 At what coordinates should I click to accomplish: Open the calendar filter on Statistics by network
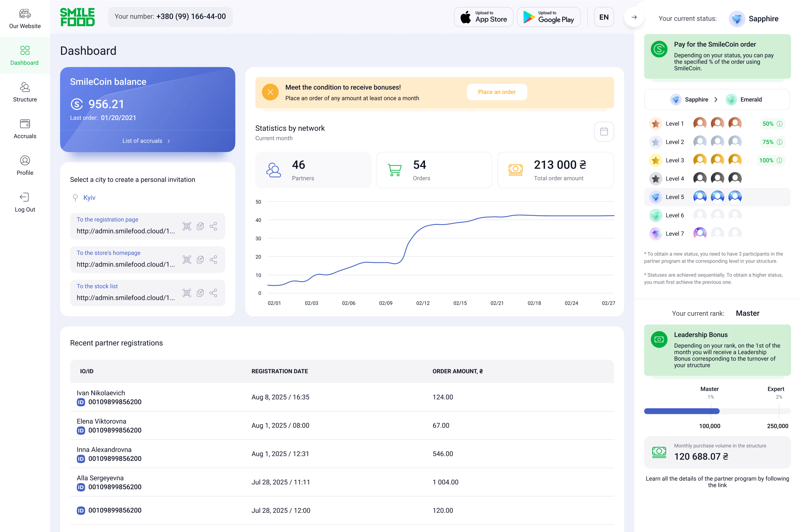pos(604,132)
